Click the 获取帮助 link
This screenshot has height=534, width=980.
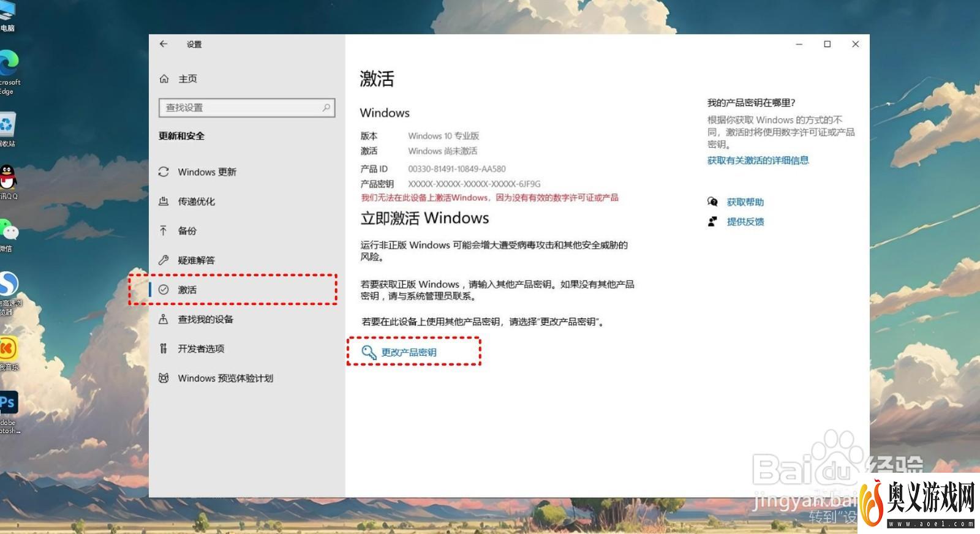pyautogui.click(x=745, y=202)
